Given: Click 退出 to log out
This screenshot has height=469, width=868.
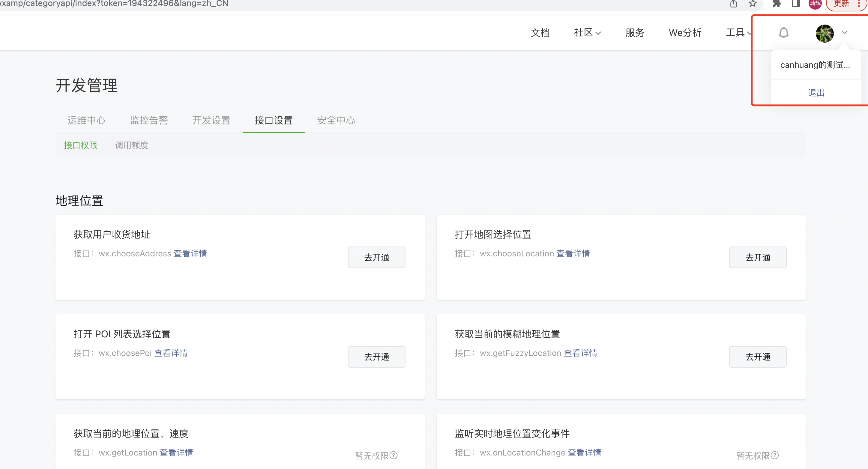Looking at the screenshot, I should pos(816,93).
